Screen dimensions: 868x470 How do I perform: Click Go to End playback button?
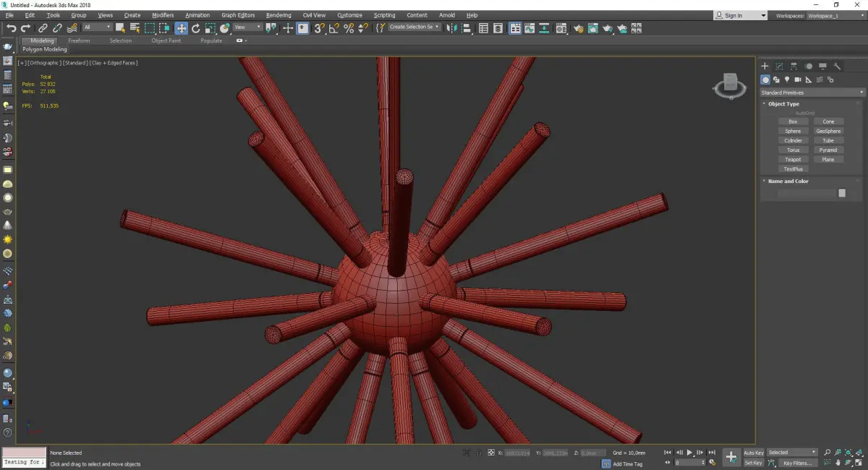click(712, 453)
